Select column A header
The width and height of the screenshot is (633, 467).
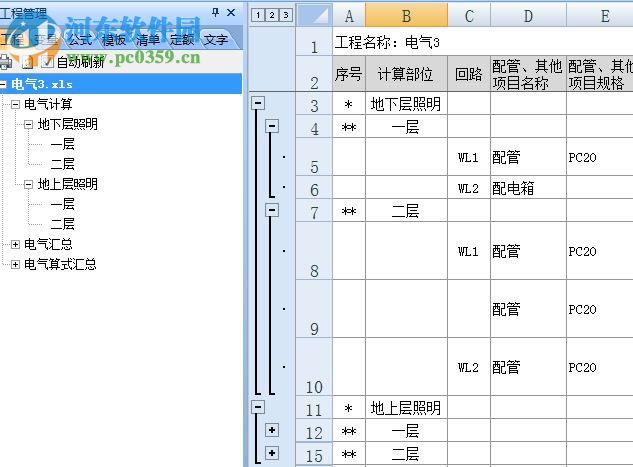coord(349,16)
